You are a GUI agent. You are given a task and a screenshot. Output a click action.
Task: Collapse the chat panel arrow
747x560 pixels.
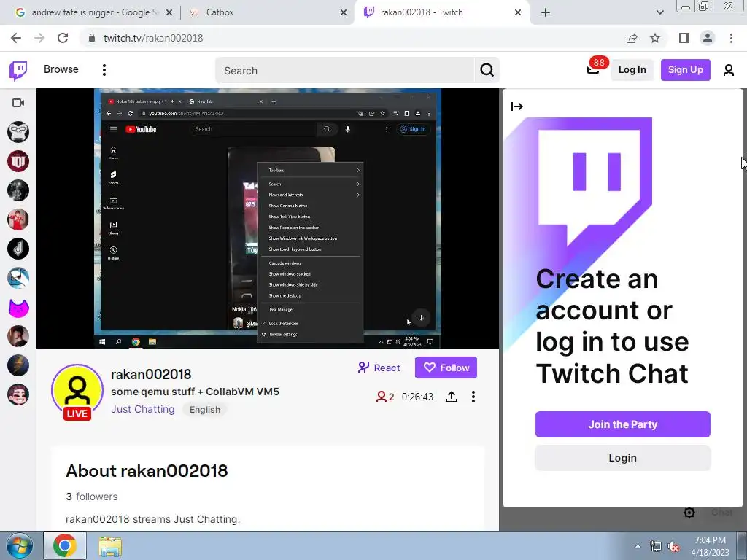pos(517,106)
